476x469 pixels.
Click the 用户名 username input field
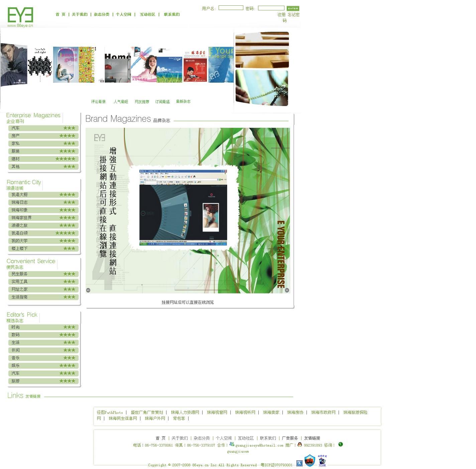(231, 8)
